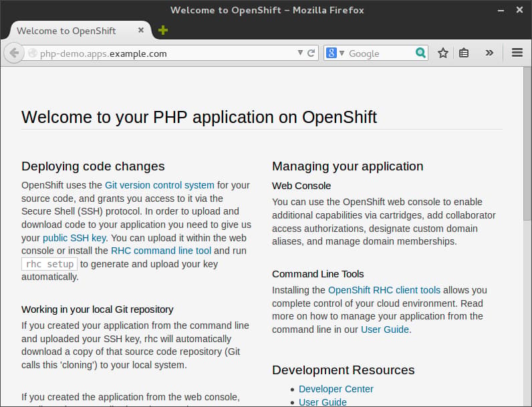Click the Welcome to your PHP application title

click(x=199, y=117)
